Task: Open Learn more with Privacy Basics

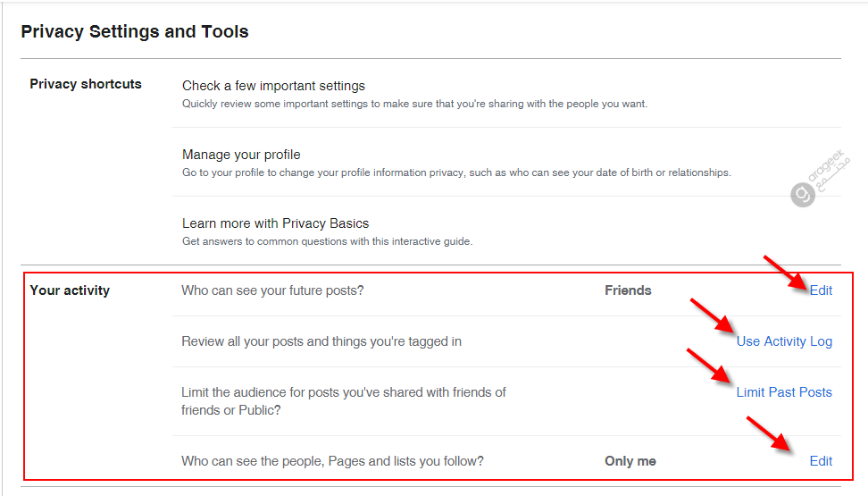Action: tap(276, 223)
